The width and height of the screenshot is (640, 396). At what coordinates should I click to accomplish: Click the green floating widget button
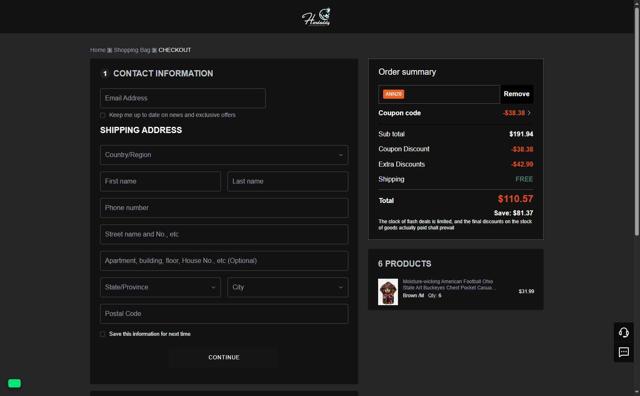[x=14, y=383]
